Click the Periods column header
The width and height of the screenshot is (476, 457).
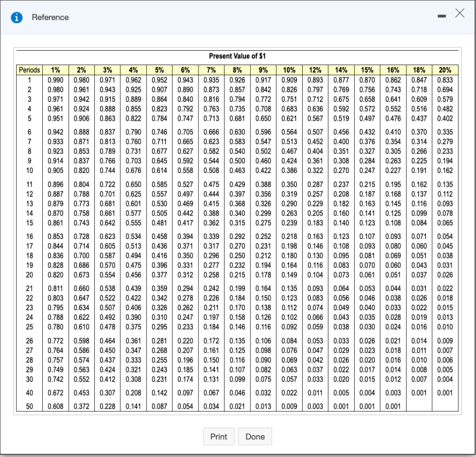pos(29,70)
